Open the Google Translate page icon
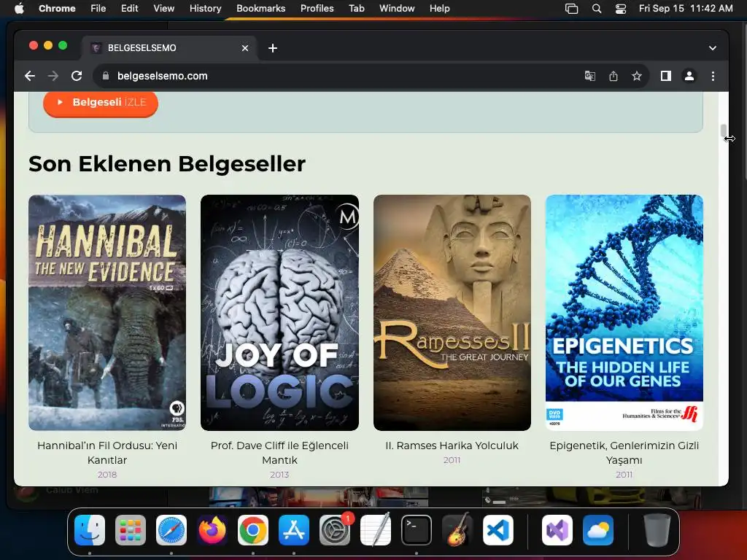This screenshot has width=747, height=560. (589, 76)
